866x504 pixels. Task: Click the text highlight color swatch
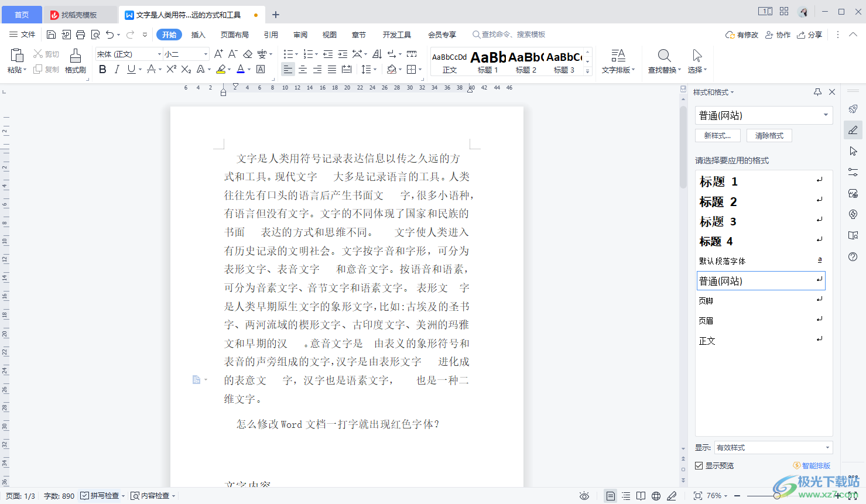pos(221,69)
